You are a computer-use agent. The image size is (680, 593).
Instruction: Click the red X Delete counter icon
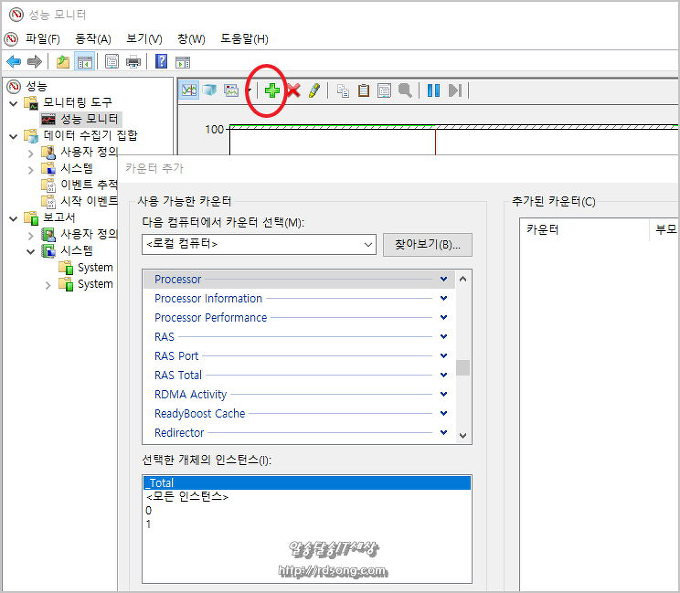click(x=293, y=90)
